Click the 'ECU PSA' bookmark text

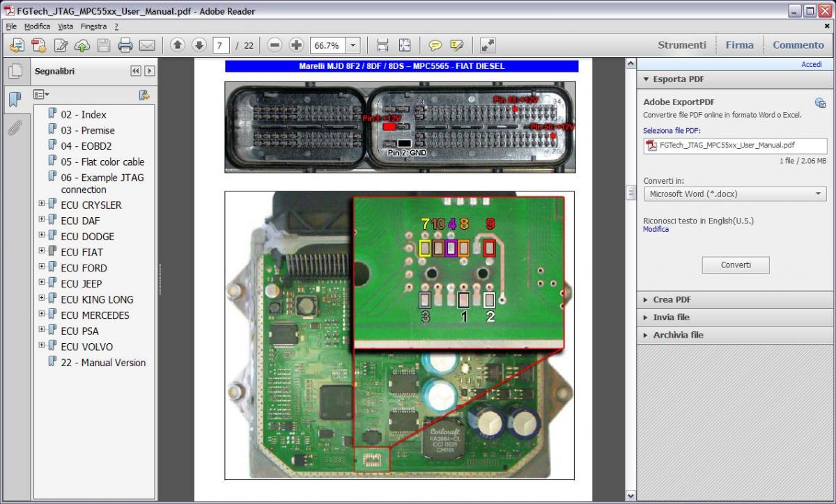coord(79,331)
